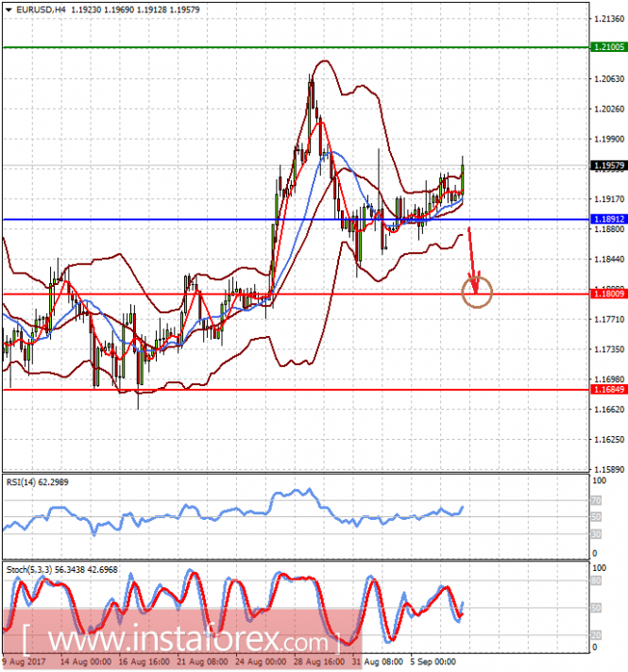The height and width of the screenshot is (672, 628).
Task: Click the EURUSD,H4 dropdown triangle
Action: click(x=9, y=9)
